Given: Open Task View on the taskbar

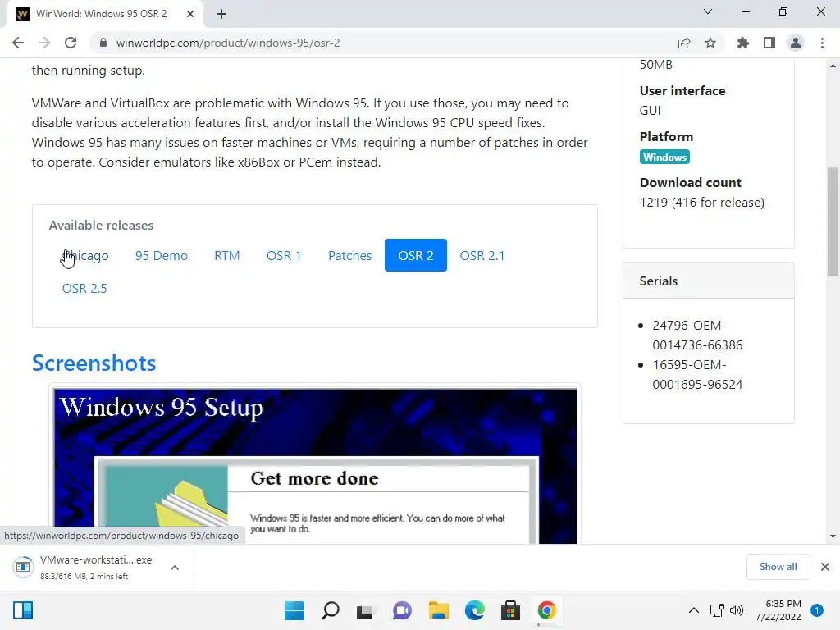Looking at the screenshot, I should (365, 610).
